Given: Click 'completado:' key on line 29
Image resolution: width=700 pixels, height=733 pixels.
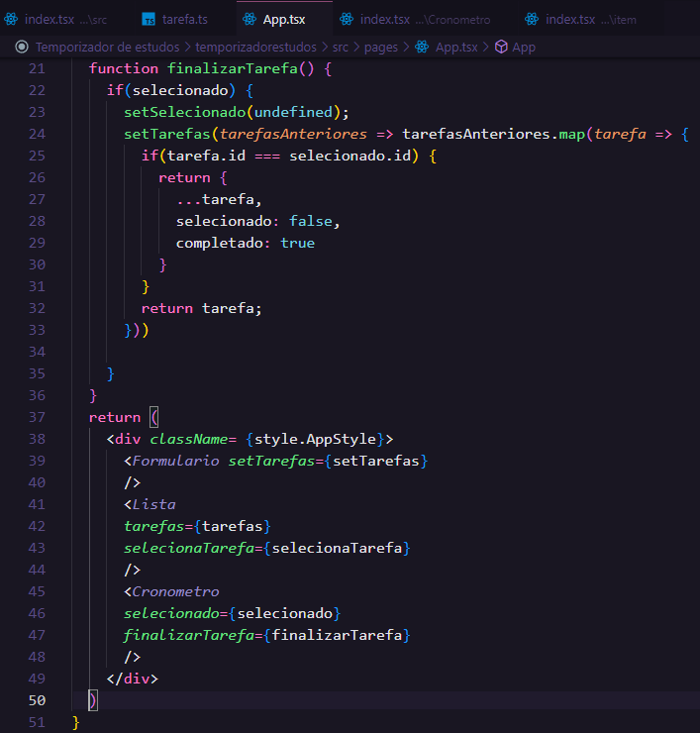Looking at the screenshot, I should (x=224, y=243).
